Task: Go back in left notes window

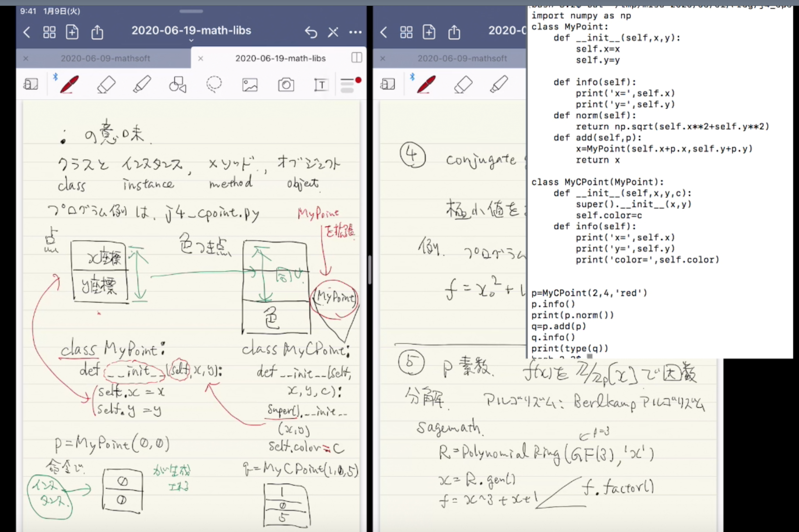Action: [x=26, y=32]
